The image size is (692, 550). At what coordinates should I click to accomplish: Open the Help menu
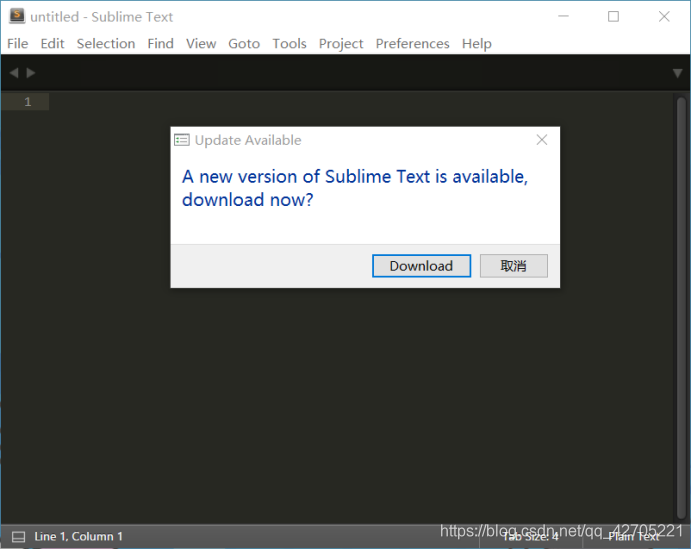pos(477,44)
